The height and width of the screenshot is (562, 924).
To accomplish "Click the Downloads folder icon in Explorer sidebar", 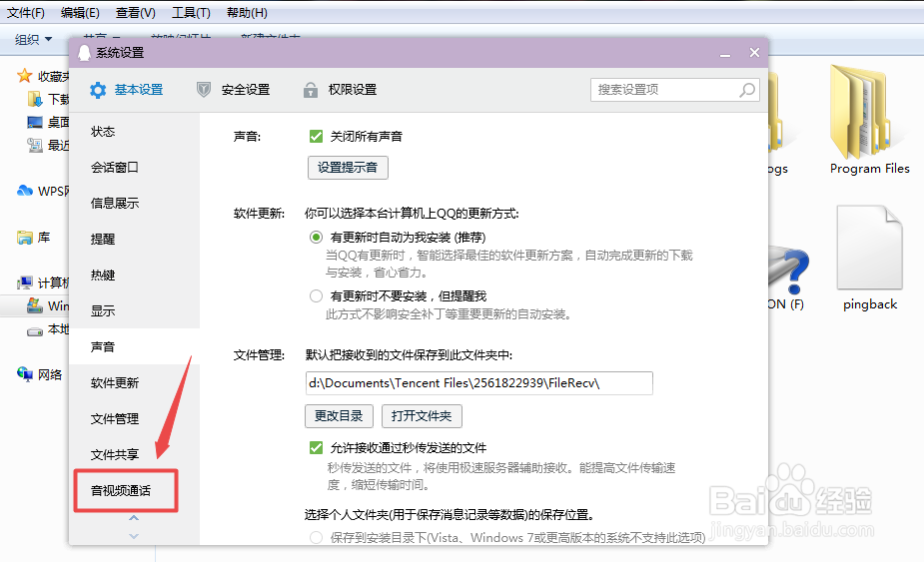I will [35, 99].
